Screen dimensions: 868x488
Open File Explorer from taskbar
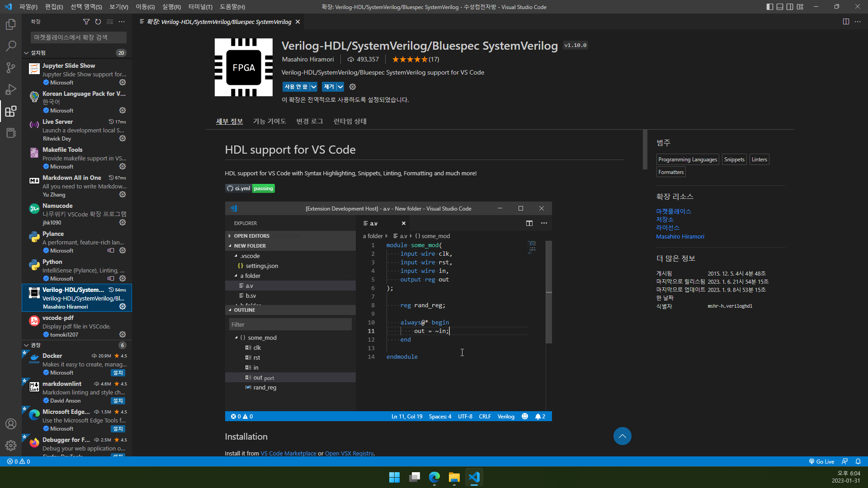(x=454, y=477)
